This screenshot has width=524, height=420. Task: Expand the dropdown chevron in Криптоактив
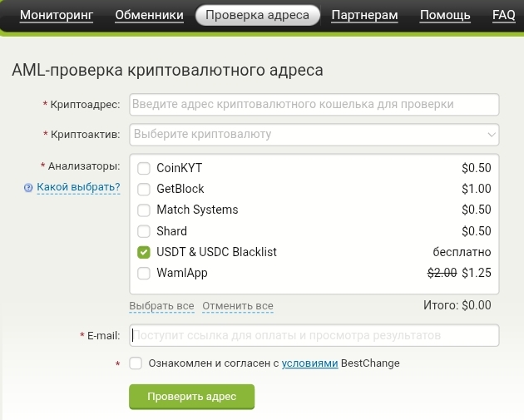492,135
